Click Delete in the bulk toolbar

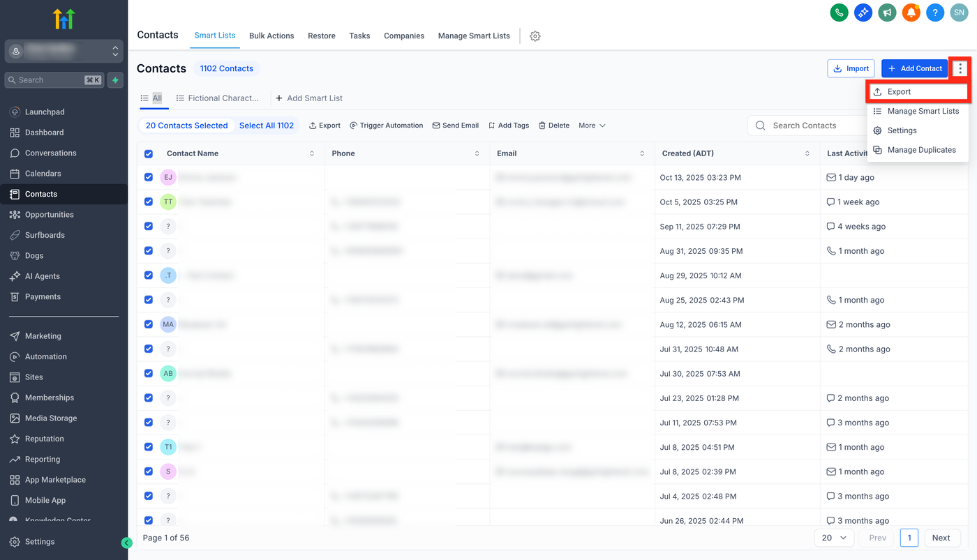click(x=554, y=126)
